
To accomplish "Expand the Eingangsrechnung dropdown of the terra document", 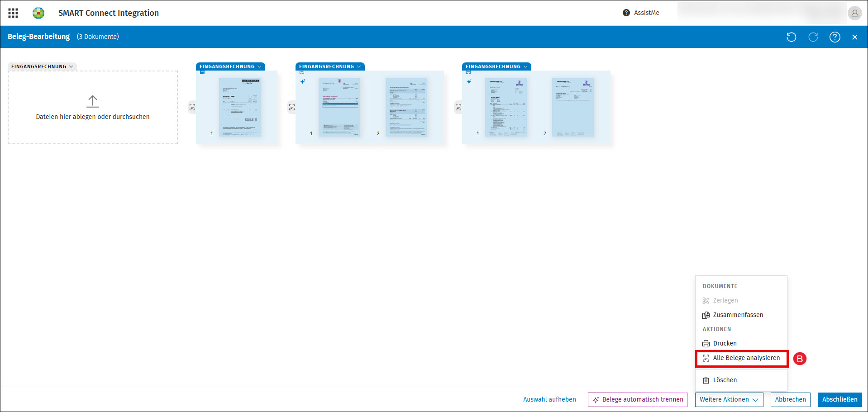I will point(496,66).
